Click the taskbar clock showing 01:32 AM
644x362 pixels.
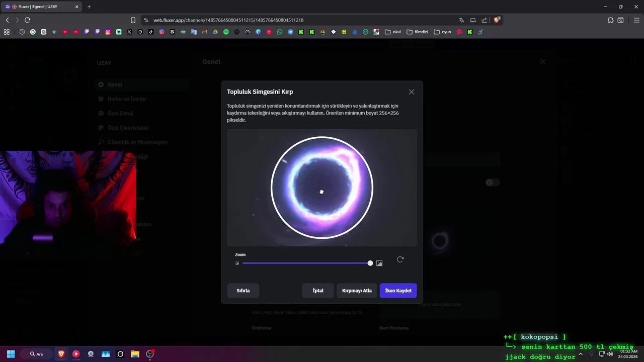click(629, 354)
